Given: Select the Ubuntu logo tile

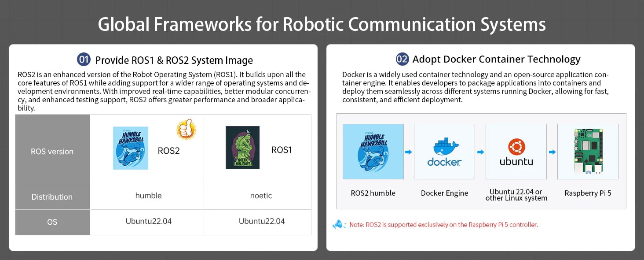Looking at the screenshot, I should pyautogui.click(x=516, y=152).
